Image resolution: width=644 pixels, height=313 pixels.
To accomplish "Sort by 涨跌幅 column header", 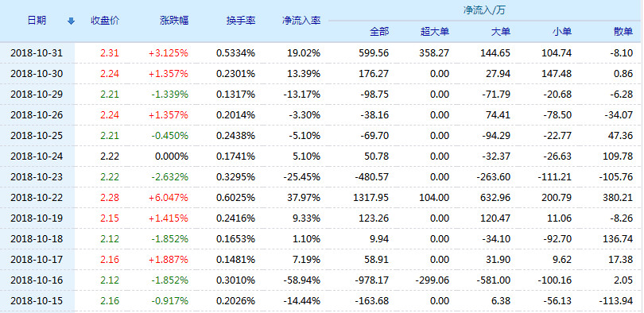I will (x=174, y=21).
